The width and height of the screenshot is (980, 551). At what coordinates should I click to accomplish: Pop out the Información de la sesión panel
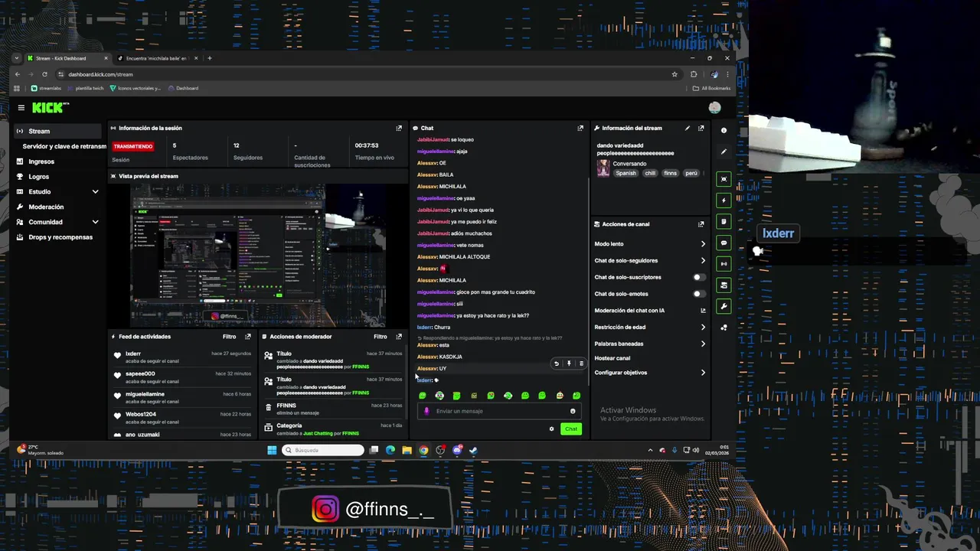399,129
